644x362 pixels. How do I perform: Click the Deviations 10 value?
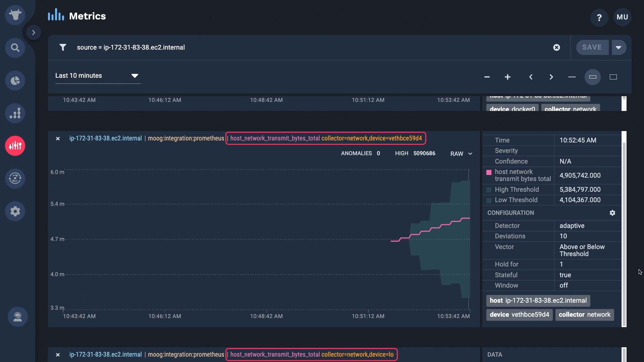(x=563, y=236)
